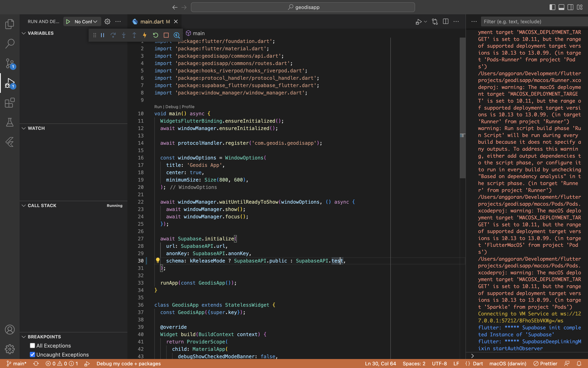Open the Flutter sidebar icon
Screen dimensions: 588x368
10,142
